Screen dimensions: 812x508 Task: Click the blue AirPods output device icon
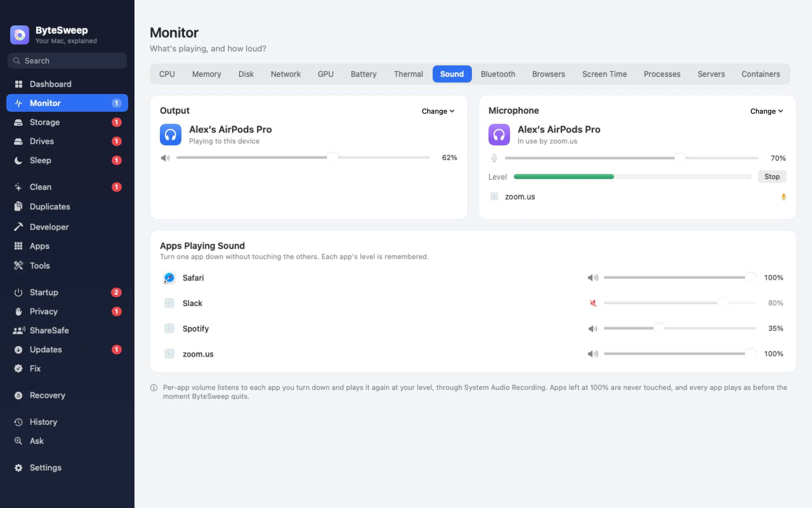coord(170,135)
